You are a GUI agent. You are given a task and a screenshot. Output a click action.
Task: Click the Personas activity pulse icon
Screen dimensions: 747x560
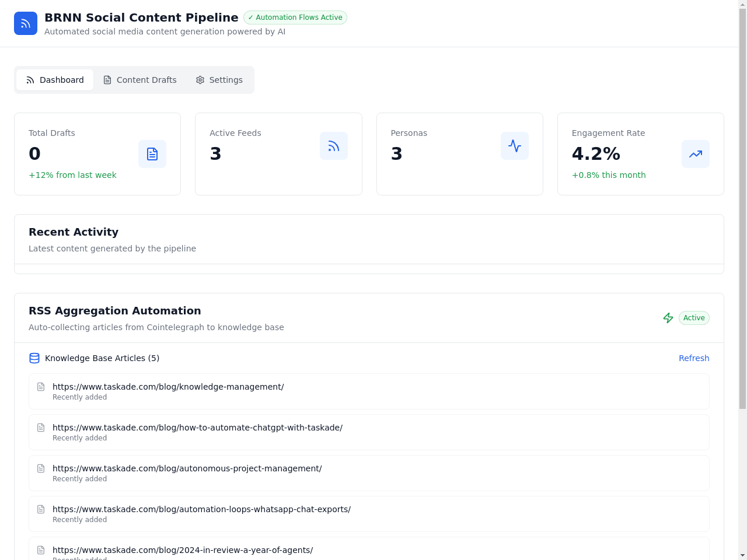coord(515,146)
